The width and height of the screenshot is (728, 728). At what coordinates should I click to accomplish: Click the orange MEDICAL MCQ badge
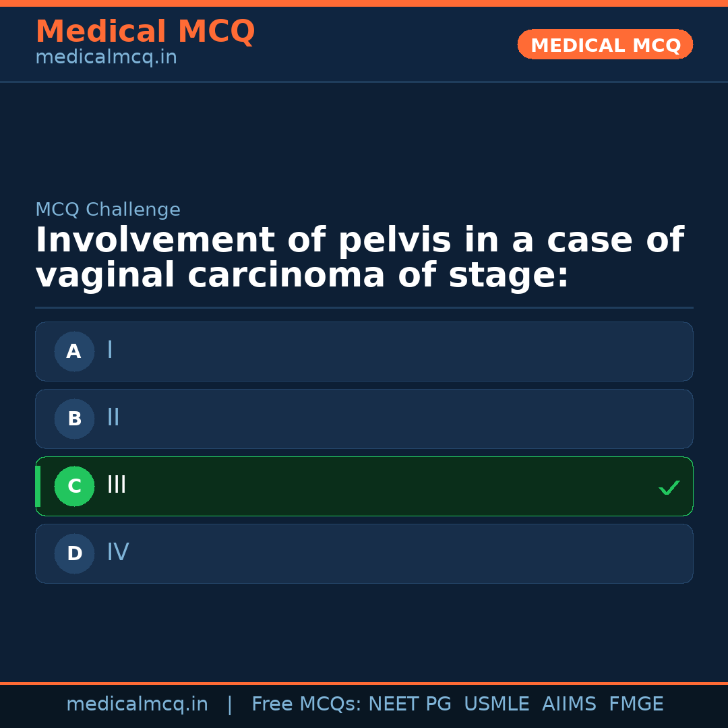605,44
